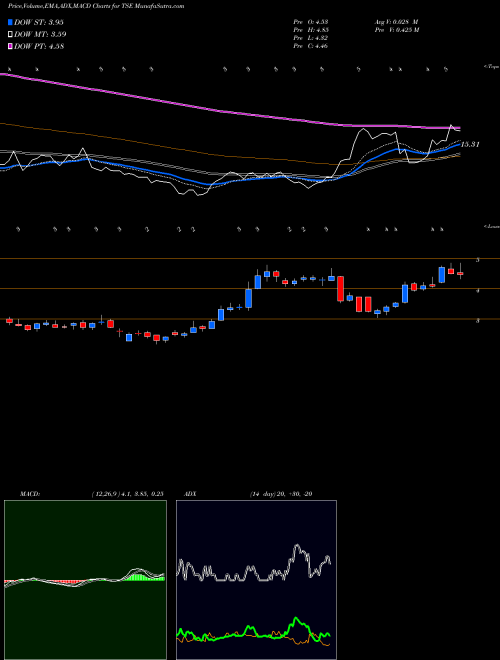Click the 'ADX' panel heading
This screenshot has width=500, height=660.
click(x=190, y=494)
